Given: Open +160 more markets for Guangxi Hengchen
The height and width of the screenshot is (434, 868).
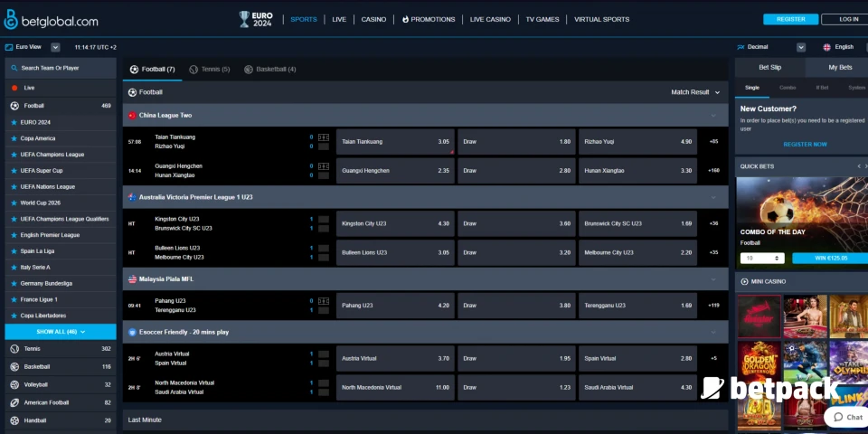Looking at the screenshot, I should tap(713, 171).
